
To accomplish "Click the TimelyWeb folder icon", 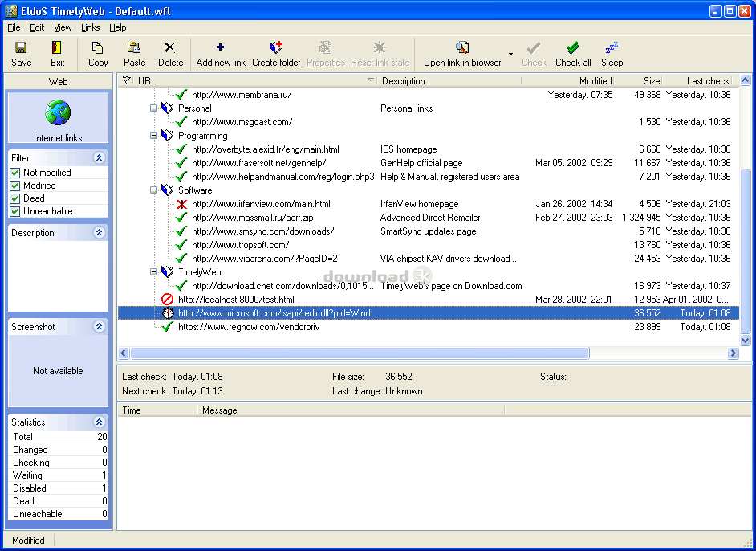I will (x=167, y=272).
